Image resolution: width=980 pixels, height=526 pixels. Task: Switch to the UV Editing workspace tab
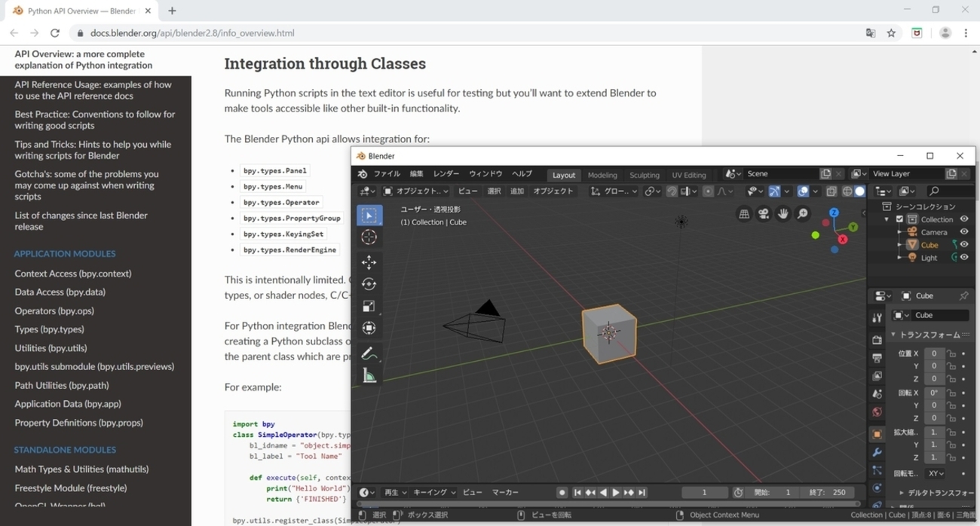point(689,175)
